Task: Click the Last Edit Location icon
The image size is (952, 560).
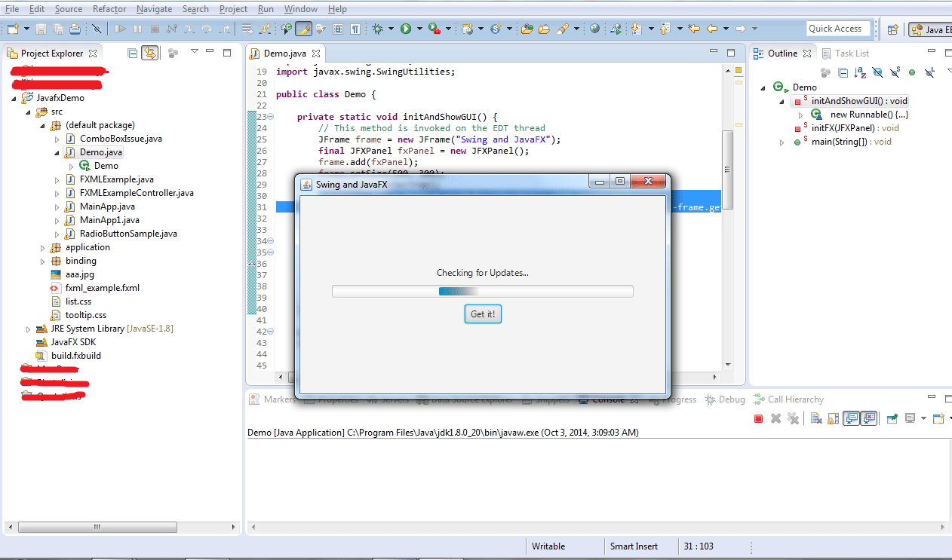Action: point(694,29)
